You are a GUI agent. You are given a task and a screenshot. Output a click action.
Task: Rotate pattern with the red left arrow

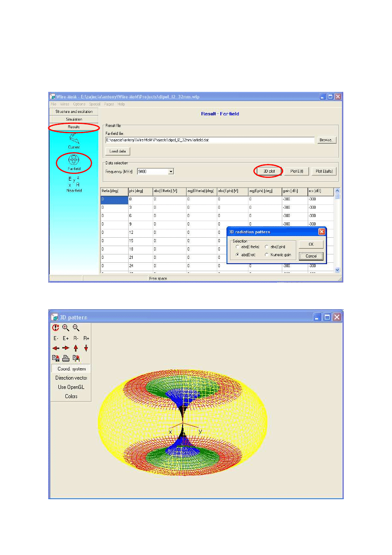click(x=56, y=348)
